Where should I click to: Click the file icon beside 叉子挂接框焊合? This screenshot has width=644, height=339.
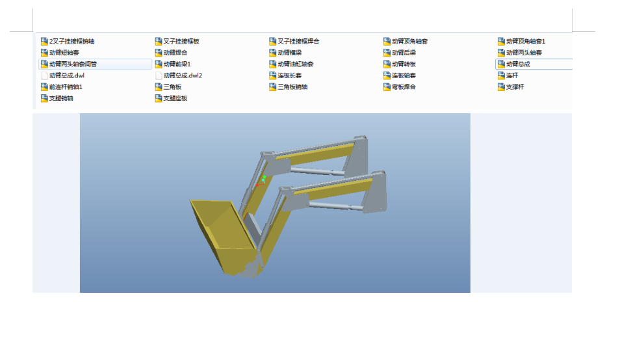273,41
